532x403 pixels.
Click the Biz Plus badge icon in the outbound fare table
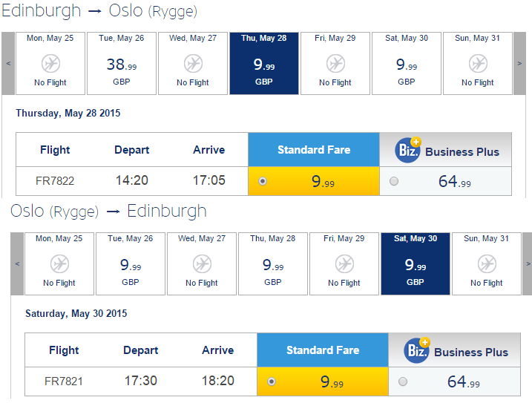click(408, 150)
